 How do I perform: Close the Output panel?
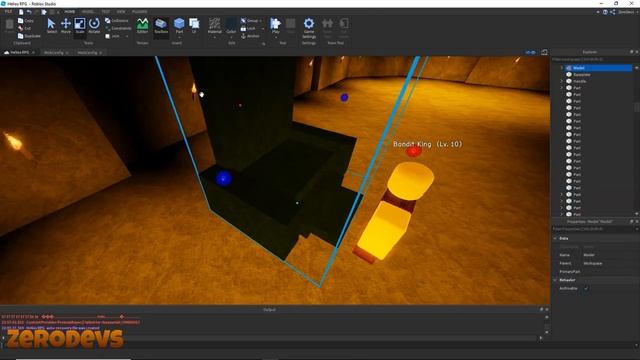[547, 310]
